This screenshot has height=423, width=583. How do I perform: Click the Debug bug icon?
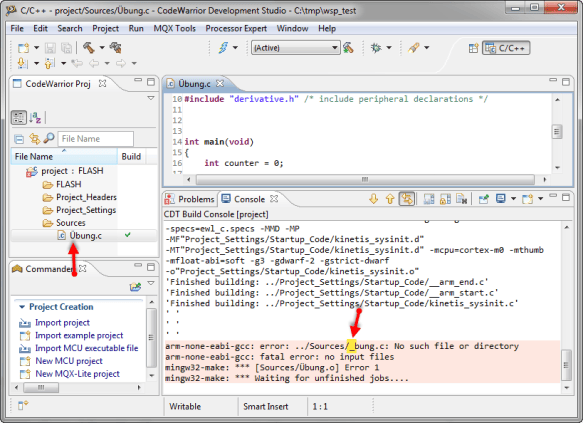(376, 48)
